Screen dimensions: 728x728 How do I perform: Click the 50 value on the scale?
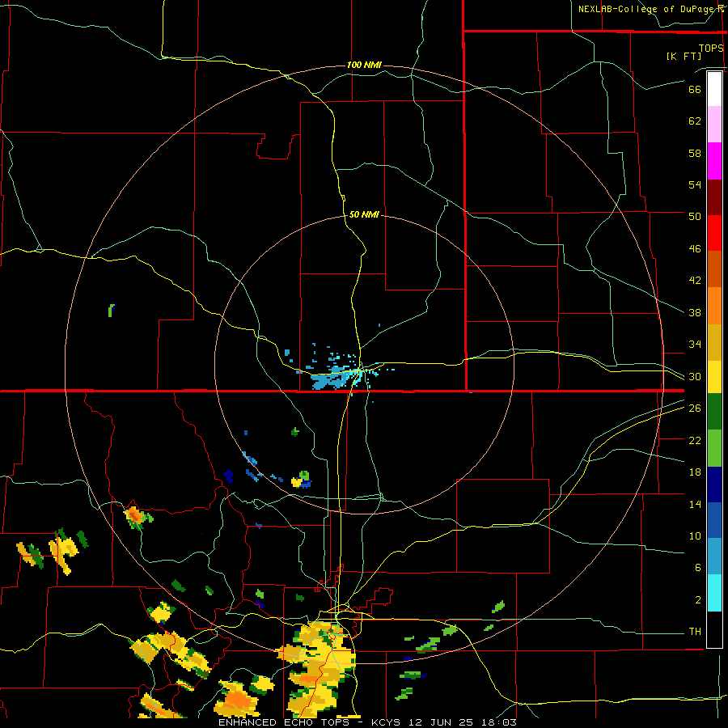pos(695,216)
